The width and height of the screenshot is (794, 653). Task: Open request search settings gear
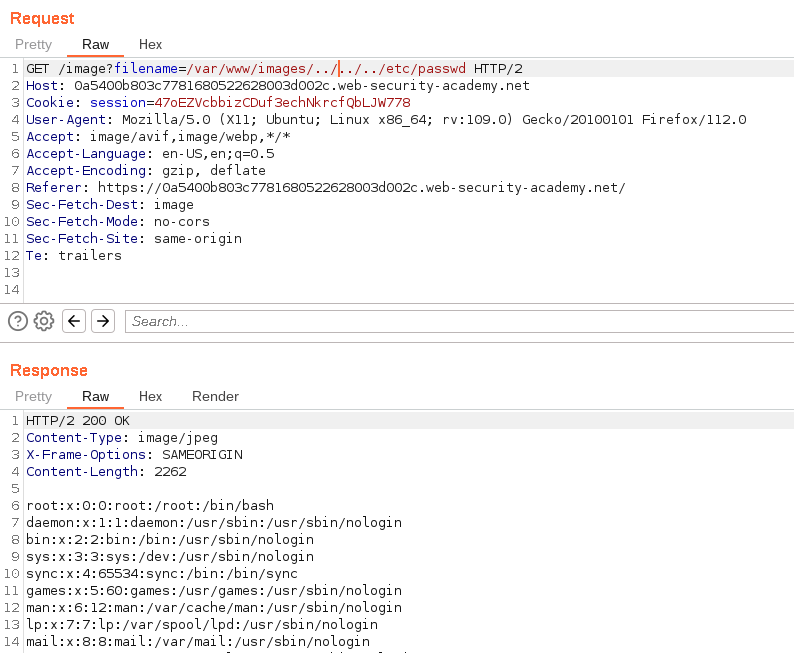coord(44,321)
